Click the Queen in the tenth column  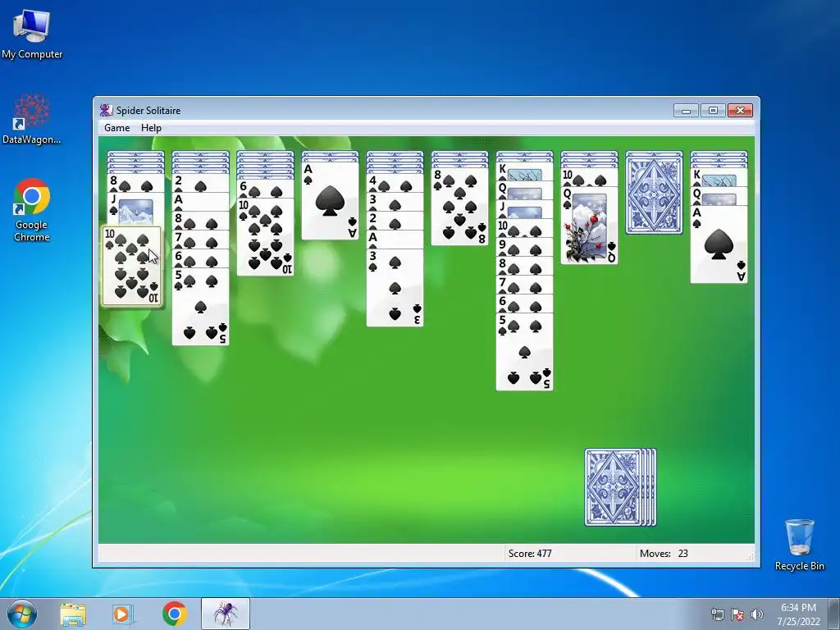[719, 196]
